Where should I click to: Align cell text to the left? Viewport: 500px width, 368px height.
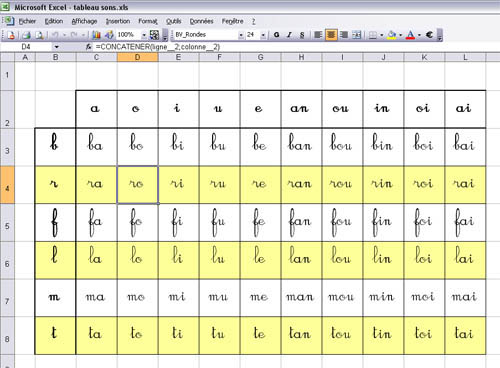[318, 35]
